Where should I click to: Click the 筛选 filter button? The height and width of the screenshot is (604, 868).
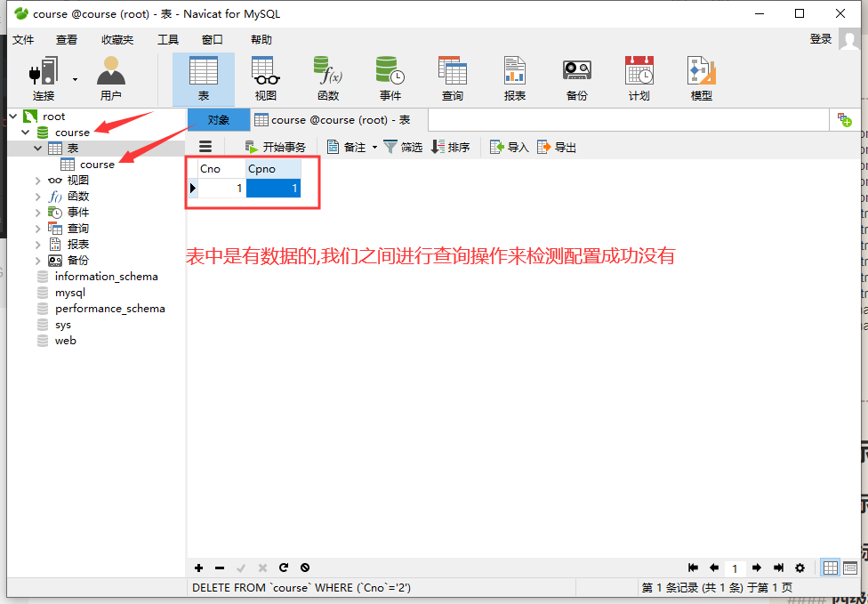click(x=403, y=148)
